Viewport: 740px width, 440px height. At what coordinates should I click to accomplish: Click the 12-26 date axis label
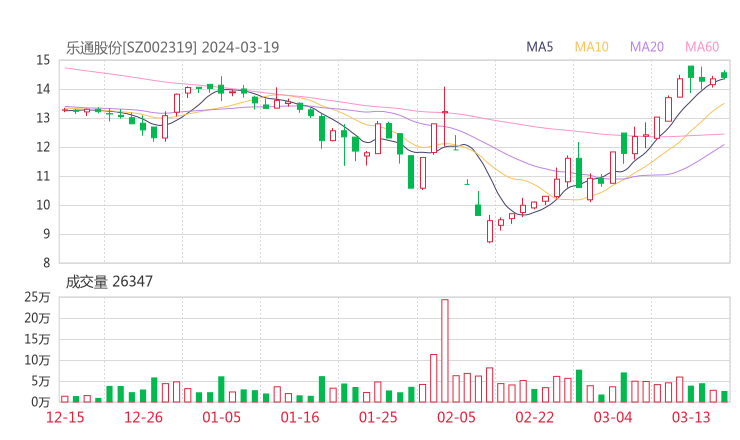[143, 417]
